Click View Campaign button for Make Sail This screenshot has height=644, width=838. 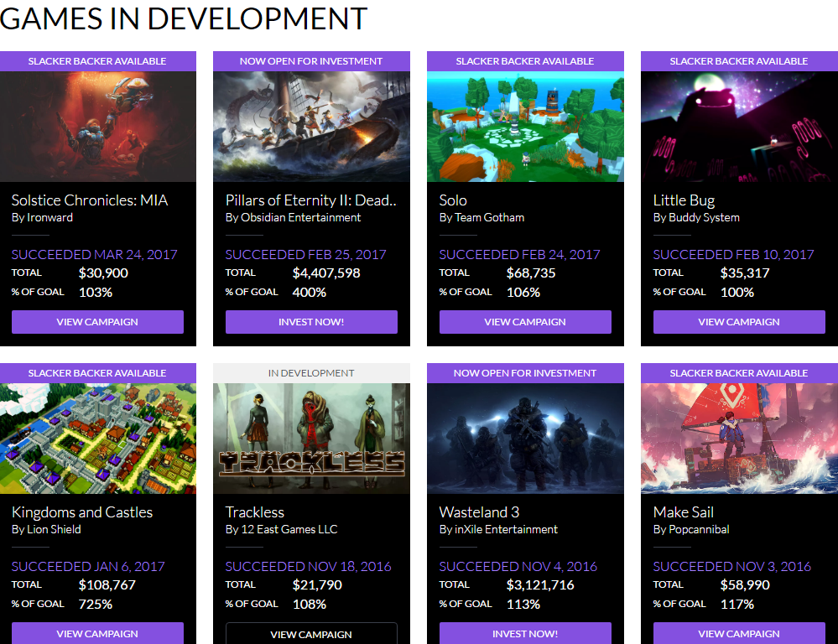point(739,633)
